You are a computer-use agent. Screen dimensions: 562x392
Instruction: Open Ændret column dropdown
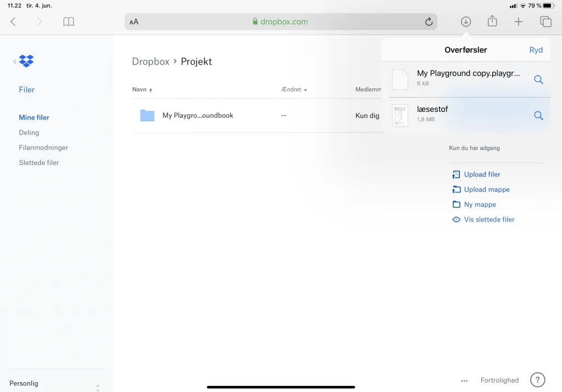(294, 89)
